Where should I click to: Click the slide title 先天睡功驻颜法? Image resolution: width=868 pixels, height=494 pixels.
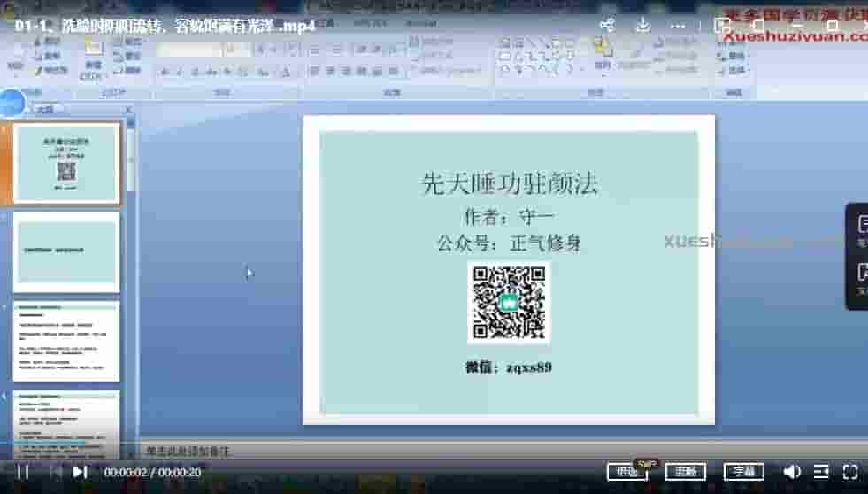(510, 183)
